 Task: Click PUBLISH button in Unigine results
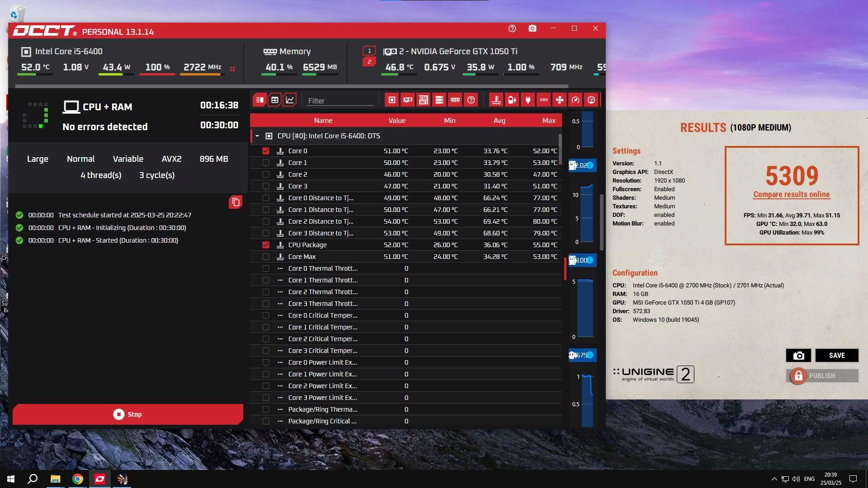pos(822,376)
